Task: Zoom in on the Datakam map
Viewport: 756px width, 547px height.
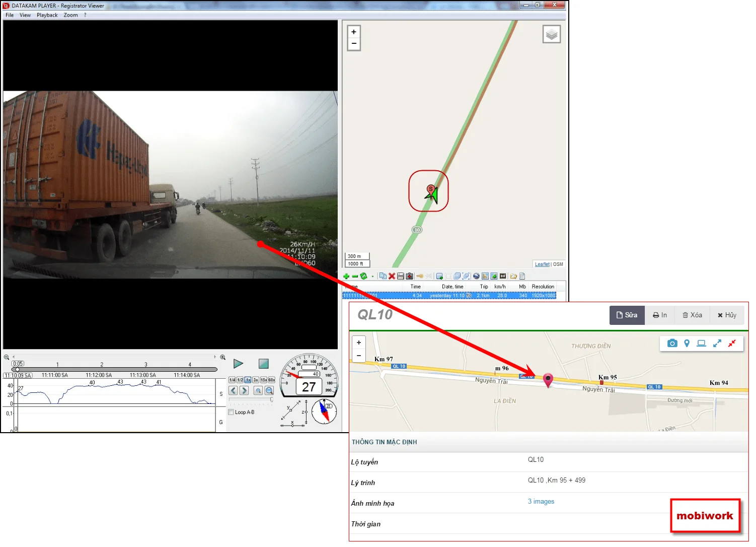Action: point(354,32)
